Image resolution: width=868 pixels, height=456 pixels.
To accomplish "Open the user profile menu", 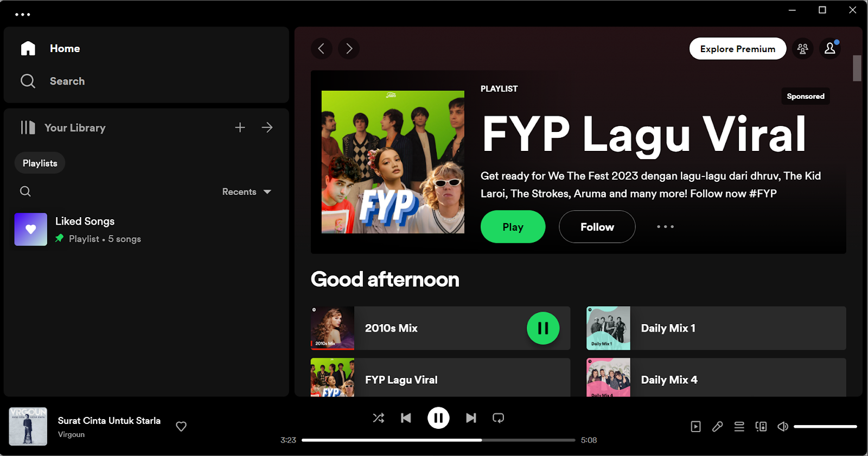I will [830, 48].
